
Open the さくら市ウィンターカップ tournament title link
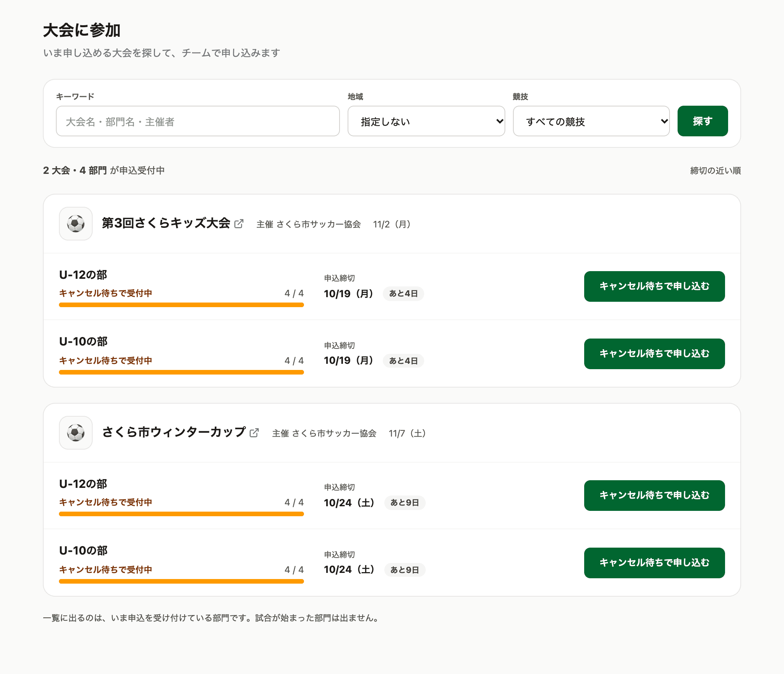pyautogui.click(x=174, y=432)
